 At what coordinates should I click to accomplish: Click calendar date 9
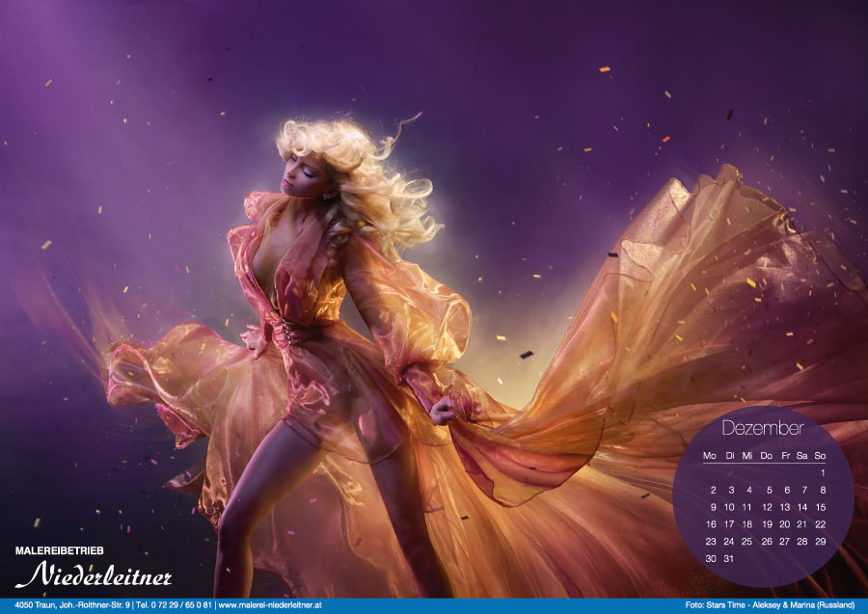pos(713,507)
